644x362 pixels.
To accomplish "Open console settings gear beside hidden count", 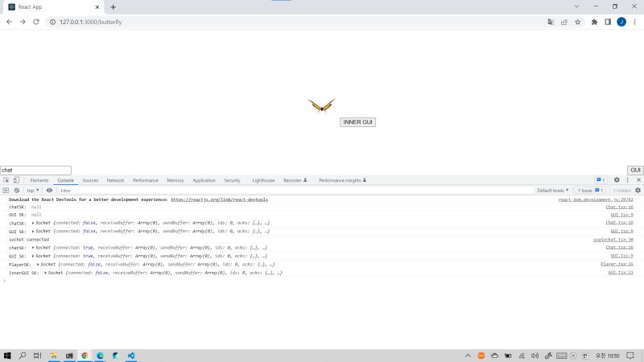I will (638, 191).
